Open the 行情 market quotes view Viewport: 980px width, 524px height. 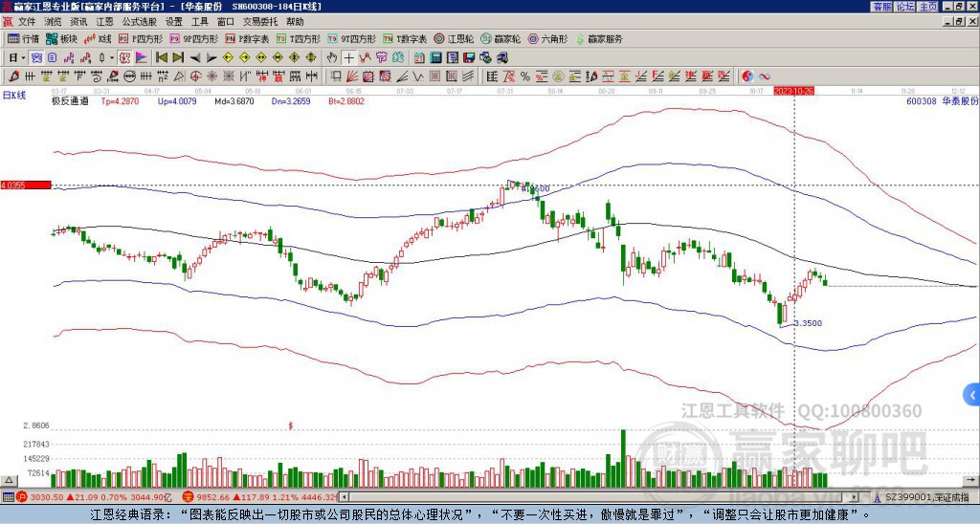(x=23, y=38)
